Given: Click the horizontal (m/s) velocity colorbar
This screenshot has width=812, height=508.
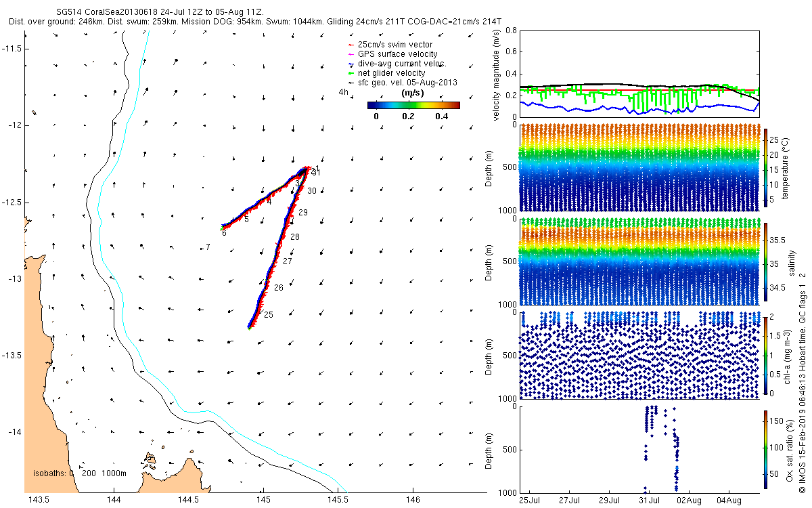Looking at the screenshot, I should click(413, 105).
